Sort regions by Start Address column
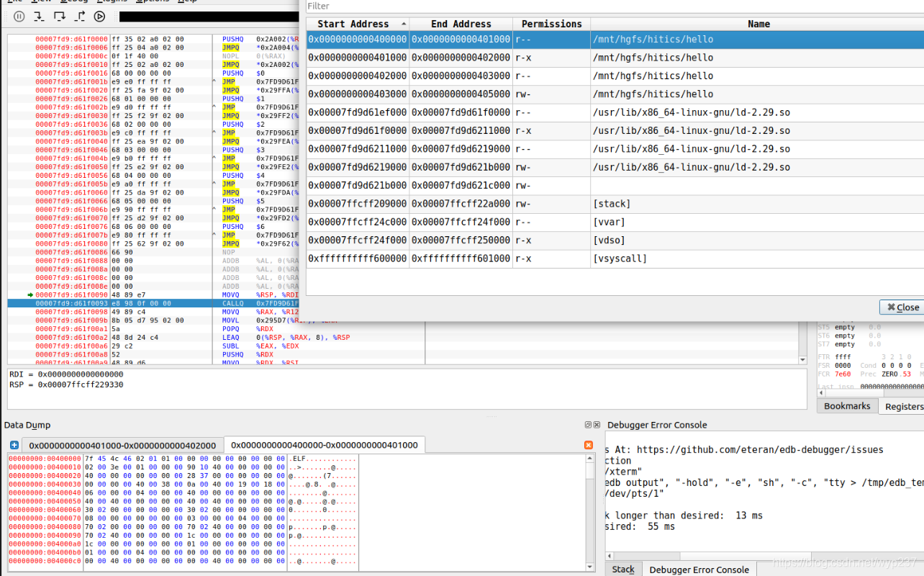 [358, 24]
